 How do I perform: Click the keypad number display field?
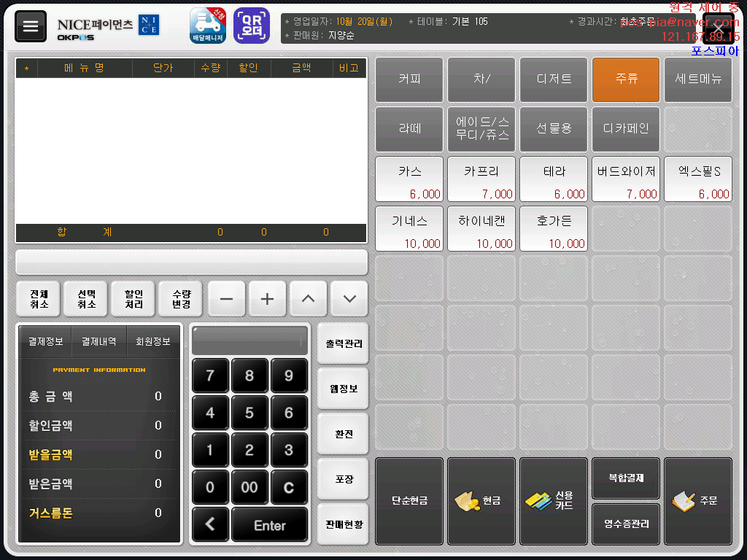(249, 340)
